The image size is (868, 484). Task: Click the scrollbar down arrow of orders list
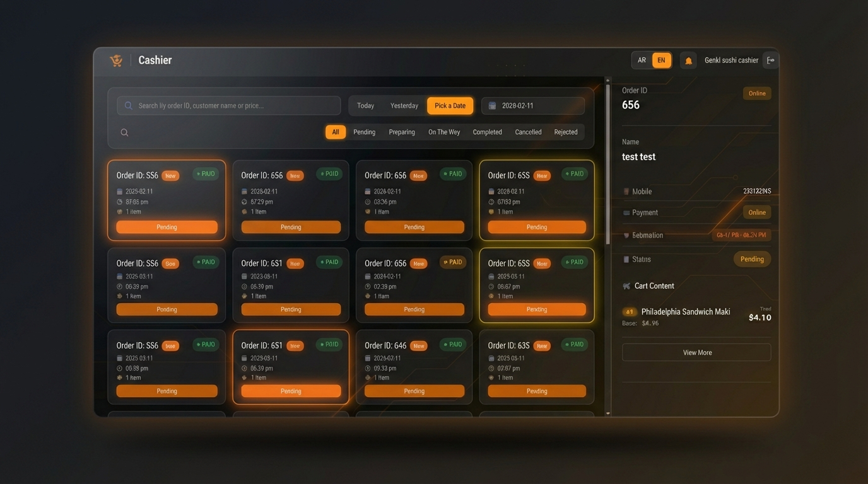tap(608, 413)
